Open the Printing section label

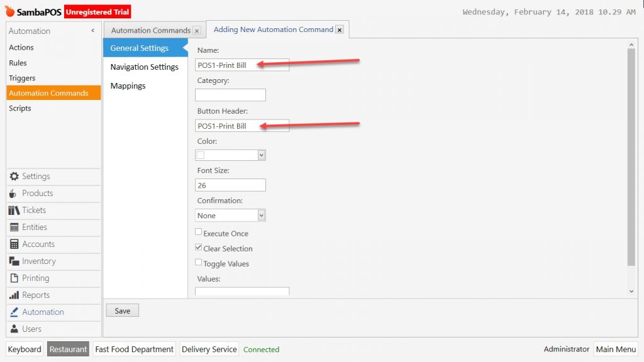click(x=36, y=278)
